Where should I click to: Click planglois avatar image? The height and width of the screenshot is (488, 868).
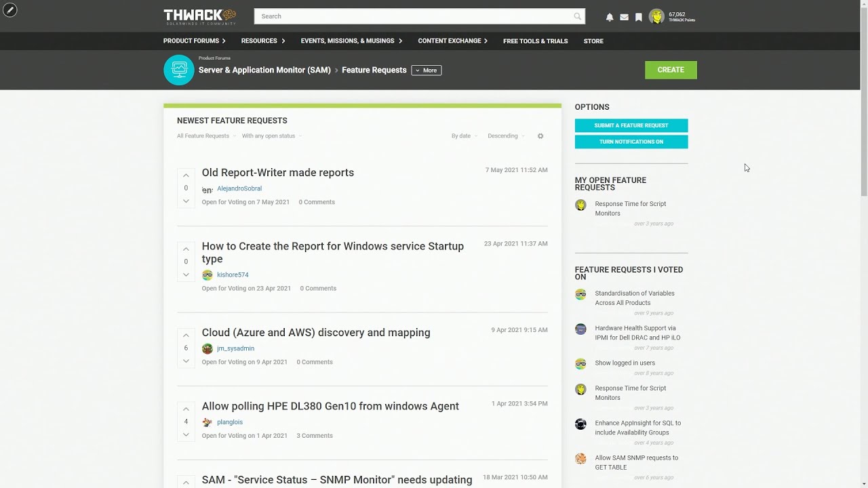coord(208,422)
